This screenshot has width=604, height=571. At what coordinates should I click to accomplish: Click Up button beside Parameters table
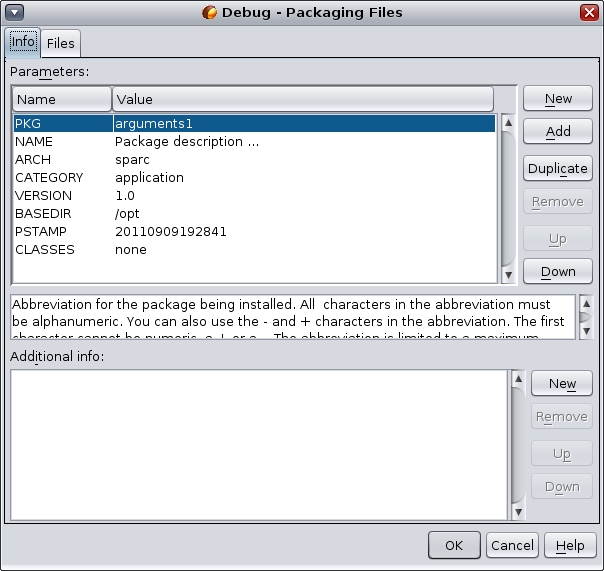557,238
